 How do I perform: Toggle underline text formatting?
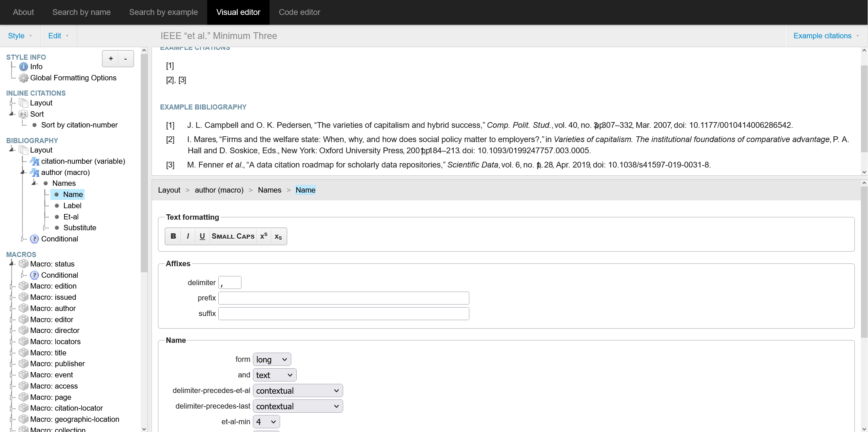tap(202, 236)
